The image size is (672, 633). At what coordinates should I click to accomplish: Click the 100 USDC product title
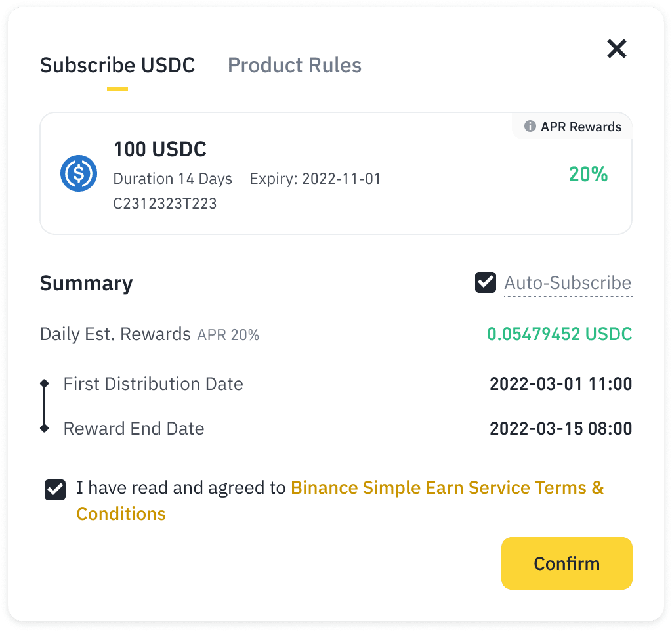(160, 150)
